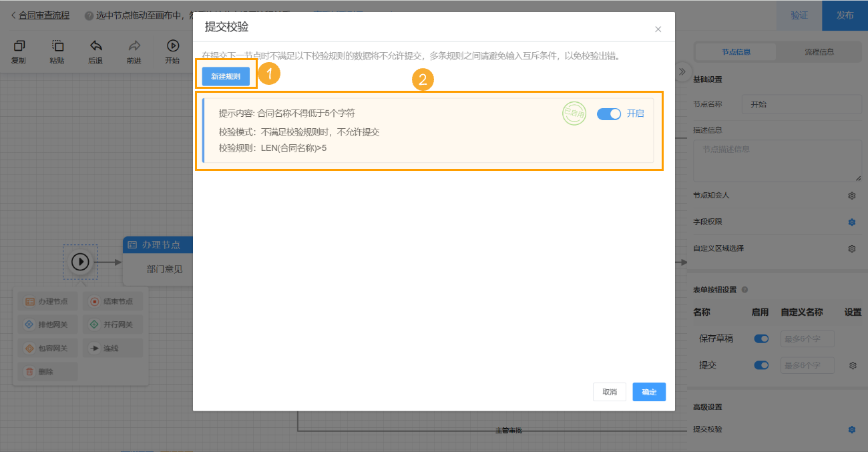The height and width of the screenshot is (452, 868).
Task: Disable the 提交 button toggle
Action: (x=761, y=365)
